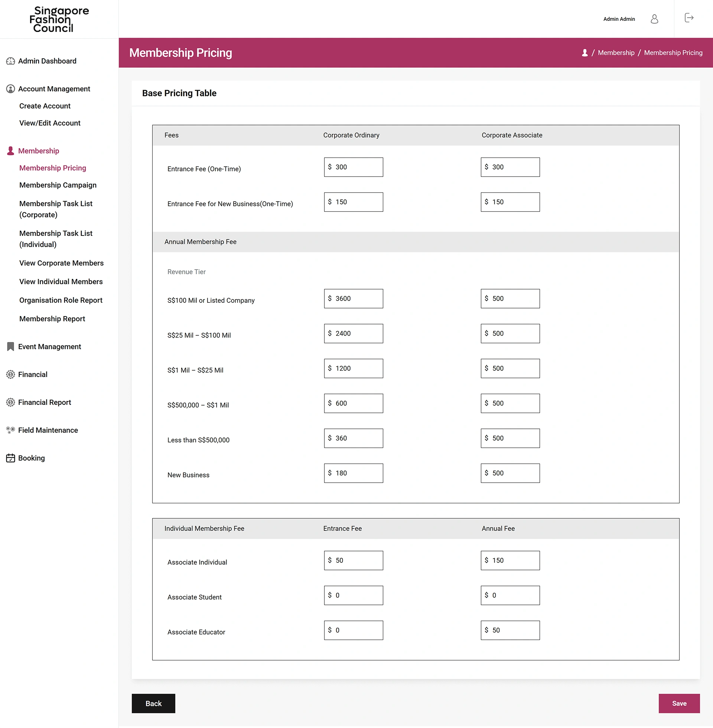Go to View Corporate Members page
Screen dimensions: 713x728
point(61,263)
